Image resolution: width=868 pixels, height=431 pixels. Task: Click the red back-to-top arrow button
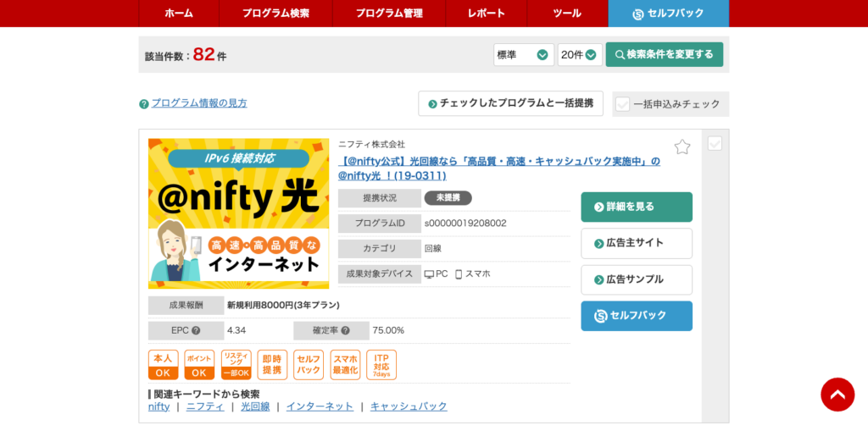click(837, 395)
